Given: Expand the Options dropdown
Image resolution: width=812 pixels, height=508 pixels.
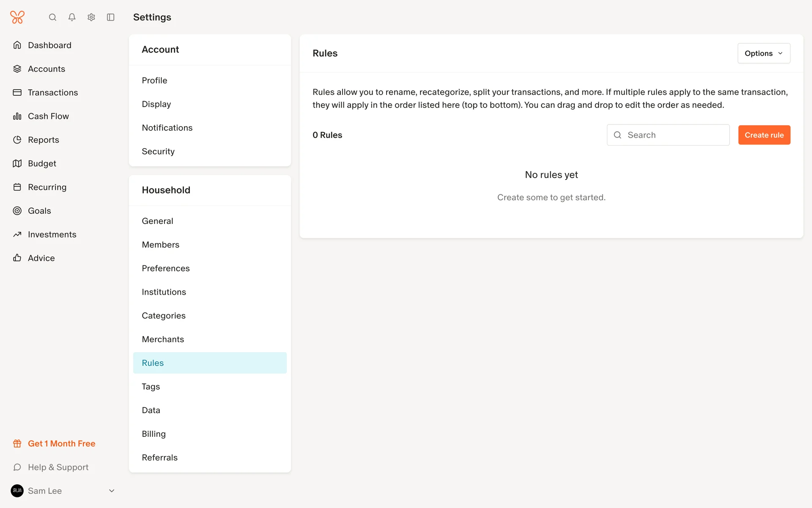Looking at the screenshot, I should point(763,53).
